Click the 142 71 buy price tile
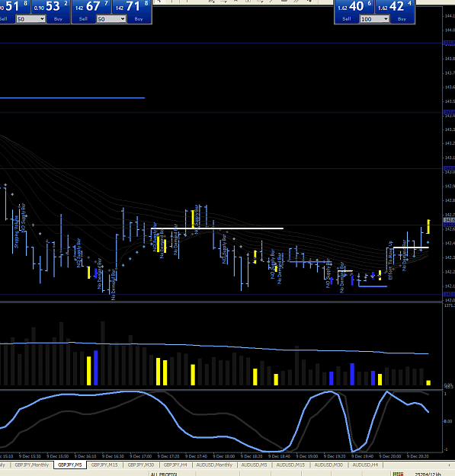 click(x=132, y=7)
